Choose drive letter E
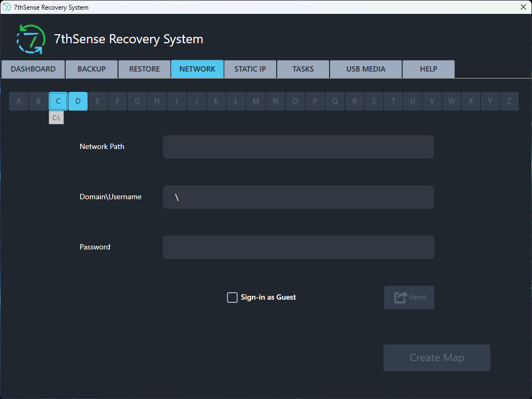This screenshot has width=532, height=399. [98, 101]
